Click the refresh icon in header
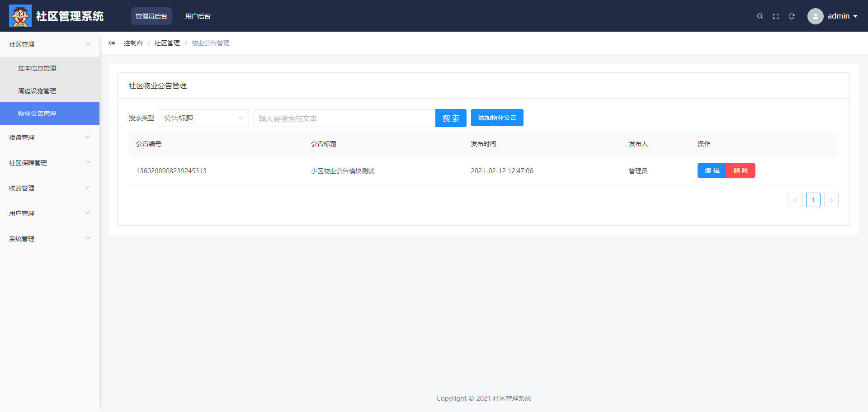Screen dimensions: 868x412 coord(792,16)
